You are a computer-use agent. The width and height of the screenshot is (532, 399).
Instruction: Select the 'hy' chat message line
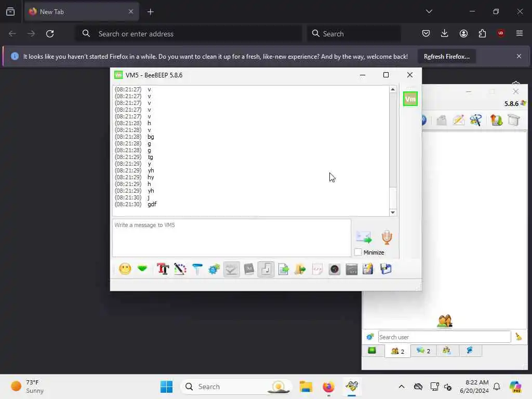pyautogui.click(x=151, y=177)
